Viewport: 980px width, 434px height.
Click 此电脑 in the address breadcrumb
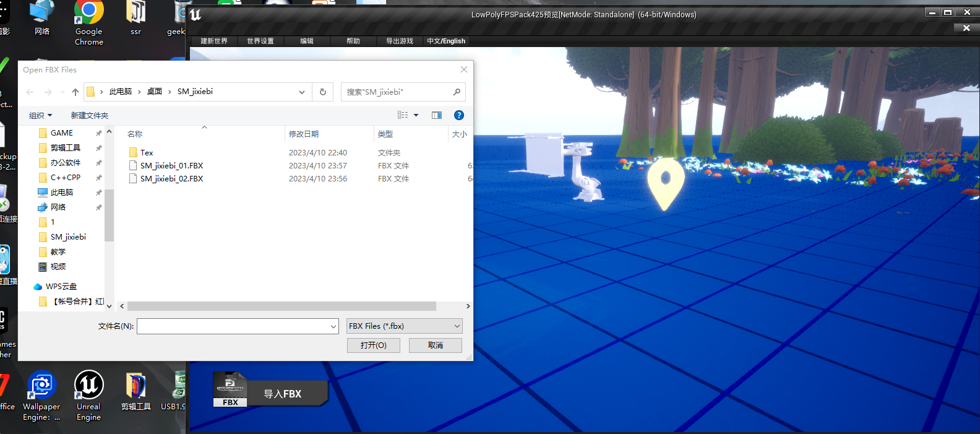point(121,92)
